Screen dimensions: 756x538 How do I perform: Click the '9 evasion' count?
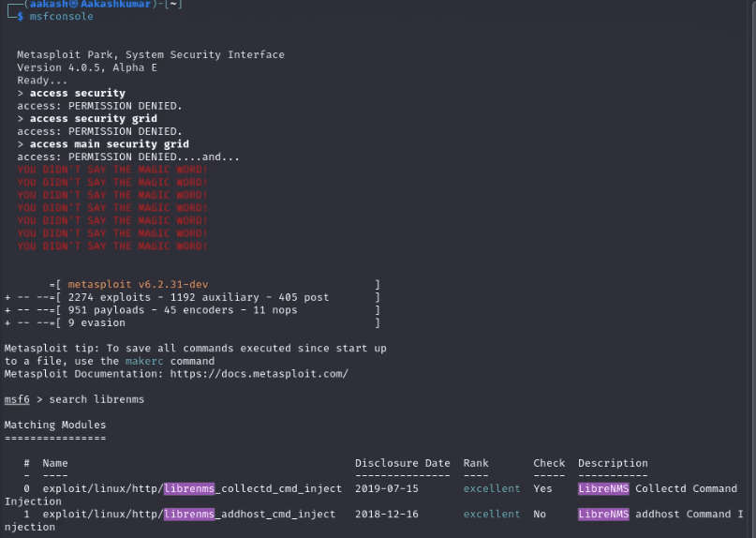[96, 322]
